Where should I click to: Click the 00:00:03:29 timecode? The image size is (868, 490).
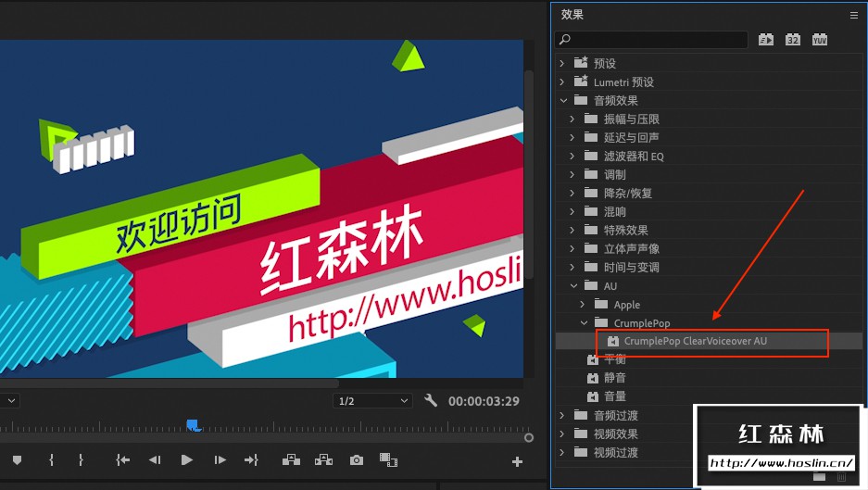[x=484, y=401]
